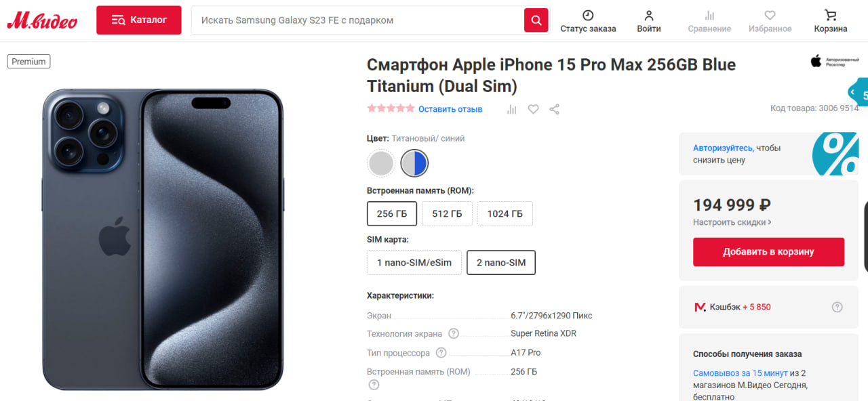The width and height of the screenshot is (868, 401).
Task: Expand Настроить скидки chevron
Action: [x=770, y=222]
